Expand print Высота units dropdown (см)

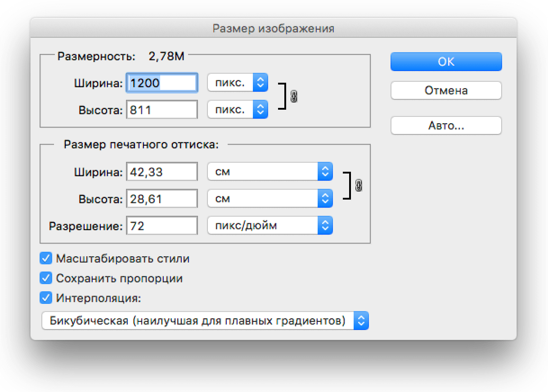click(x=270, y=198)
